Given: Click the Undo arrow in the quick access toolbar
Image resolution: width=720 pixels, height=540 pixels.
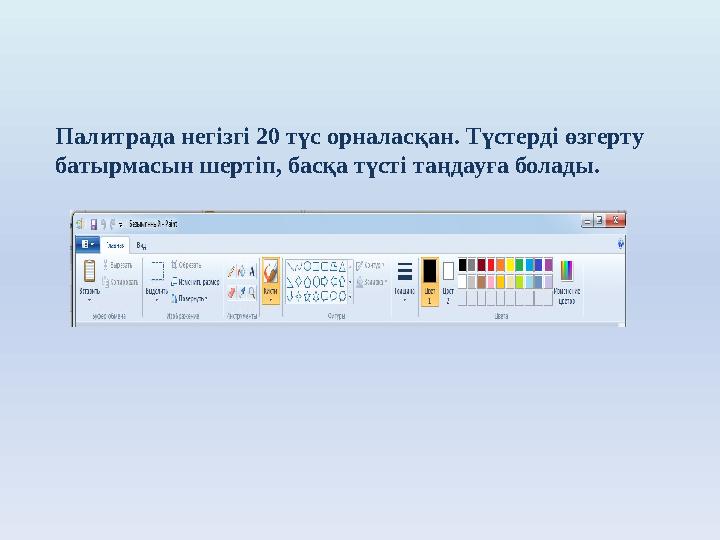Looking at the screenshot, I should 104,224.
